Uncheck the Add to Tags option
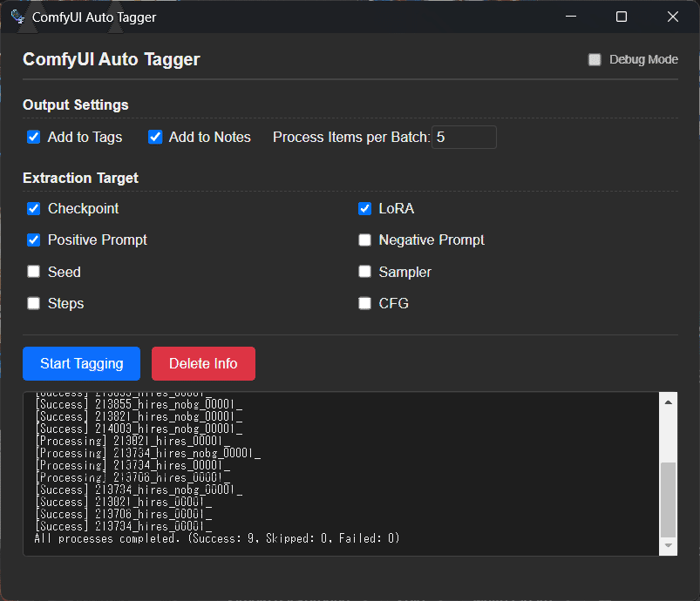Screen dimensions: 700x601 pos(34,137)
